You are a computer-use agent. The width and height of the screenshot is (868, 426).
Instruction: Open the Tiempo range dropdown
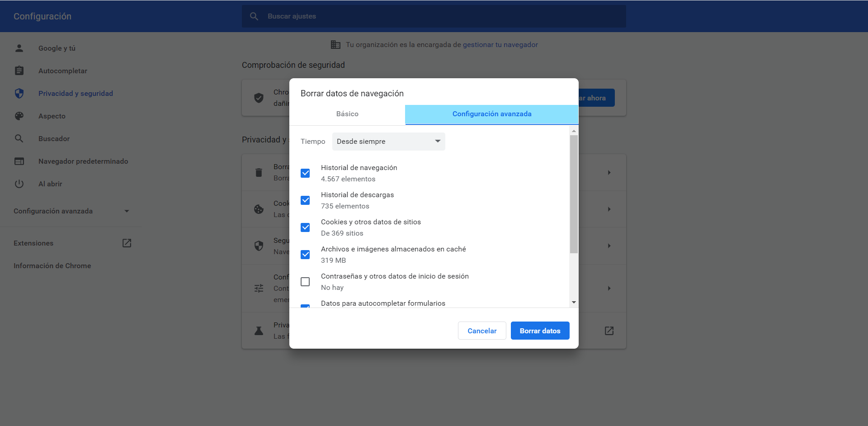point(388,142)
